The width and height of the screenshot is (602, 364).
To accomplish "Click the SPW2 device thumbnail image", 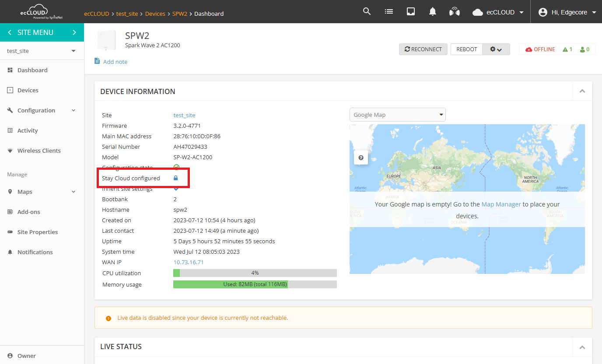I will pos(106,41).
